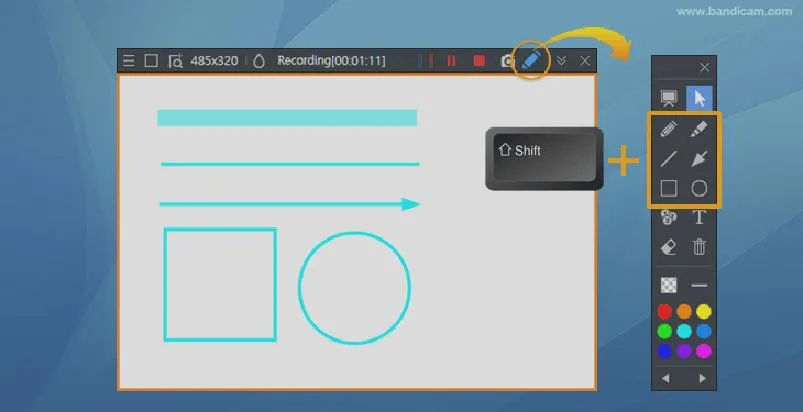
Task: Pause the recording
Action: tap(451, 61)
